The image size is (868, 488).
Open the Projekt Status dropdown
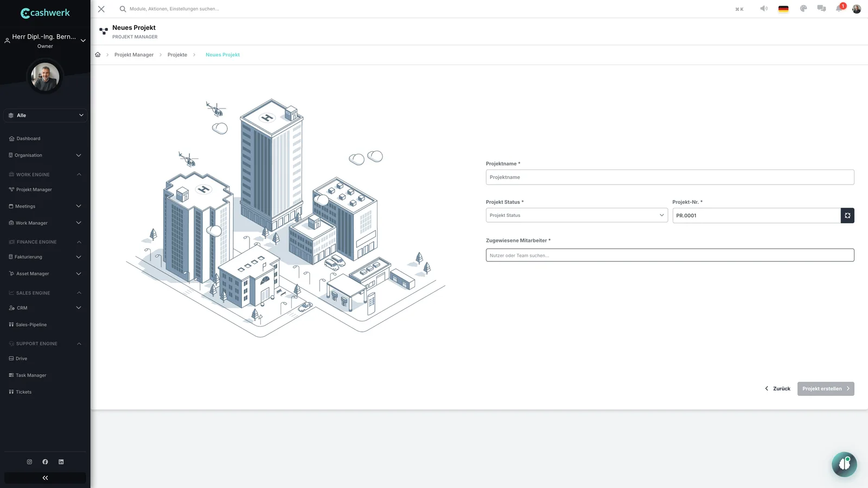pyautogui.click(x=577, y=215)
